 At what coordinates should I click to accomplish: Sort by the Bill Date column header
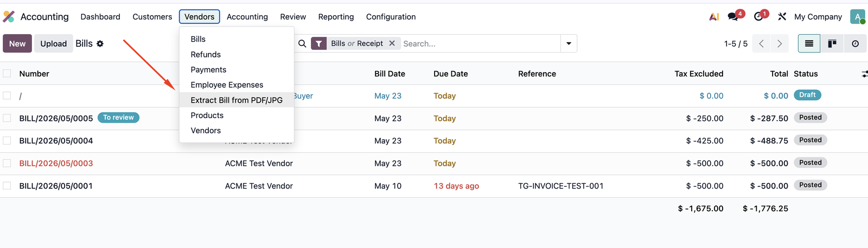point(390,74)
